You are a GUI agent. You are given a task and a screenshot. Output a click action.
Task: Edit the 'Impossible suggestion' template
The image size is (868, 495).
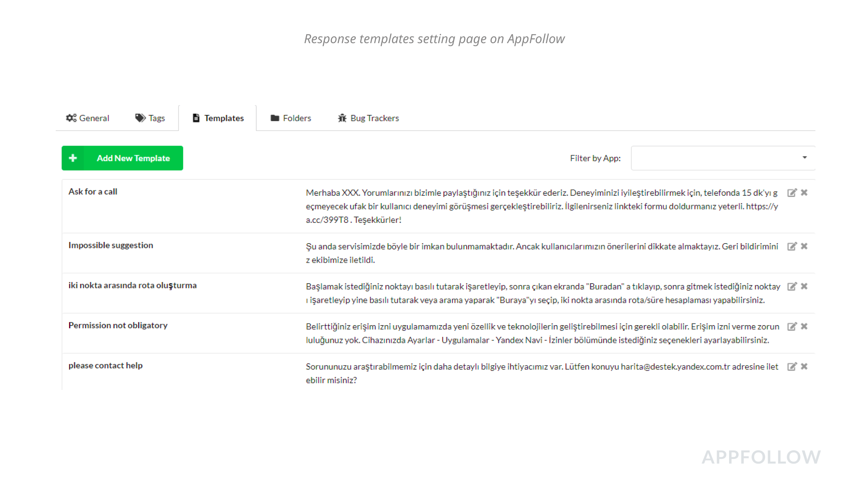pyautogui.click(x=791, y=246)
